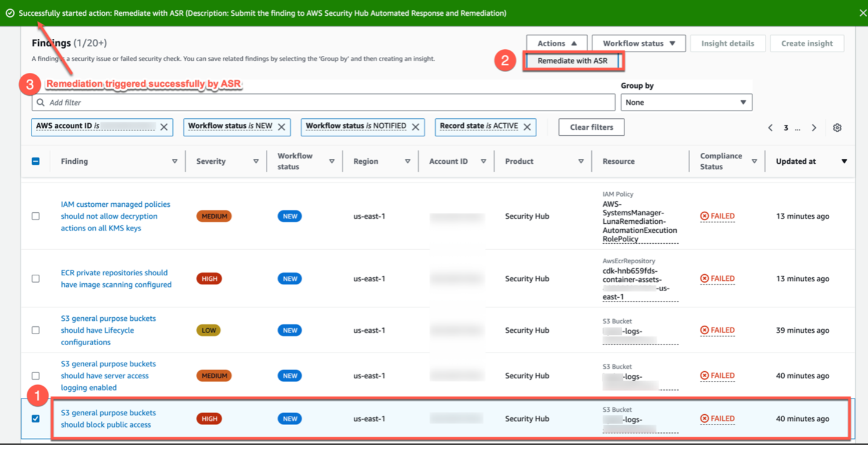
Task: Open the ECR private repositories image scanning finding
Action: tap(116, 278)
